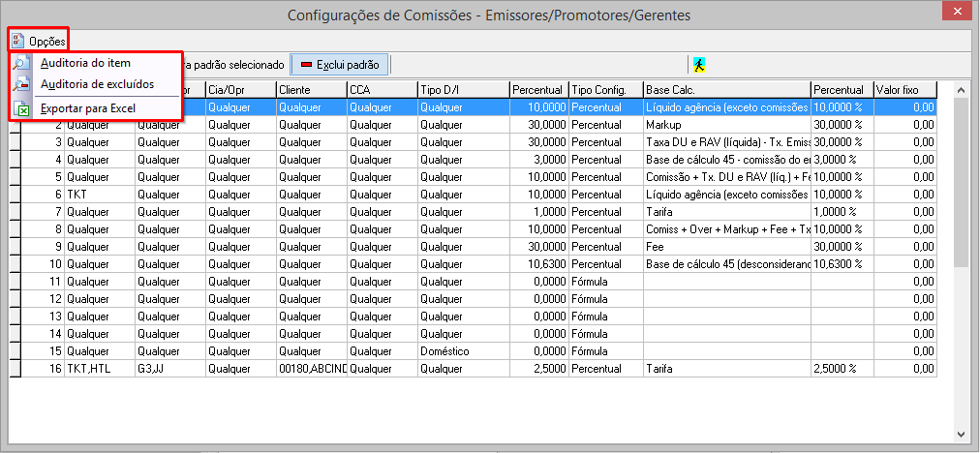Click the Tipo Config. column header
This screenshot has height=453, width=980.
coord(605,90)
